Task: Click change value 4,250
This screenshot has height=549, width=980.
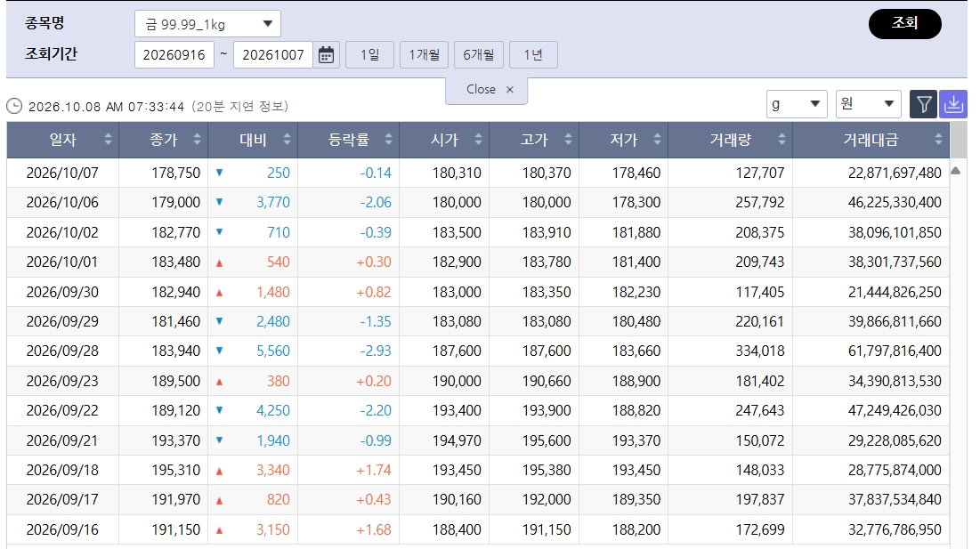Action: 273,410
